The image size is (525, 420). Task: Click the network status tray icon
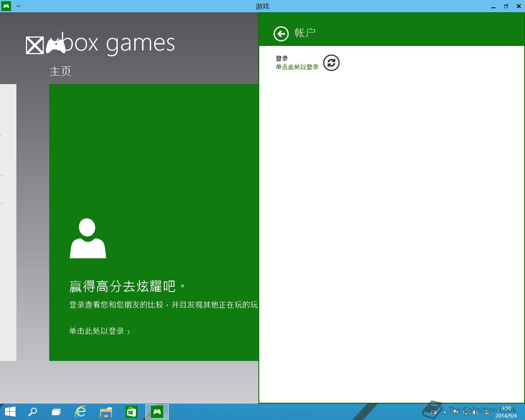tap(466, 412)
